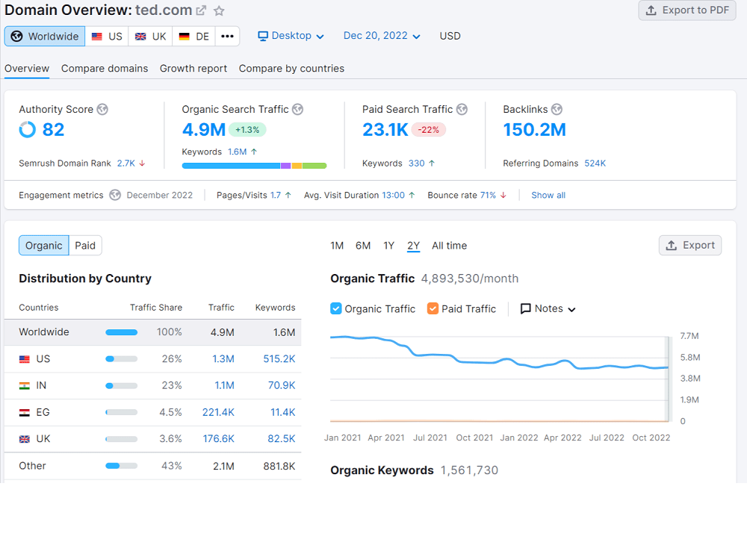The width and height of the screenshot is (747, 560).
Task: Click the Notes speech bubble icon
Action: click(525, 309)
